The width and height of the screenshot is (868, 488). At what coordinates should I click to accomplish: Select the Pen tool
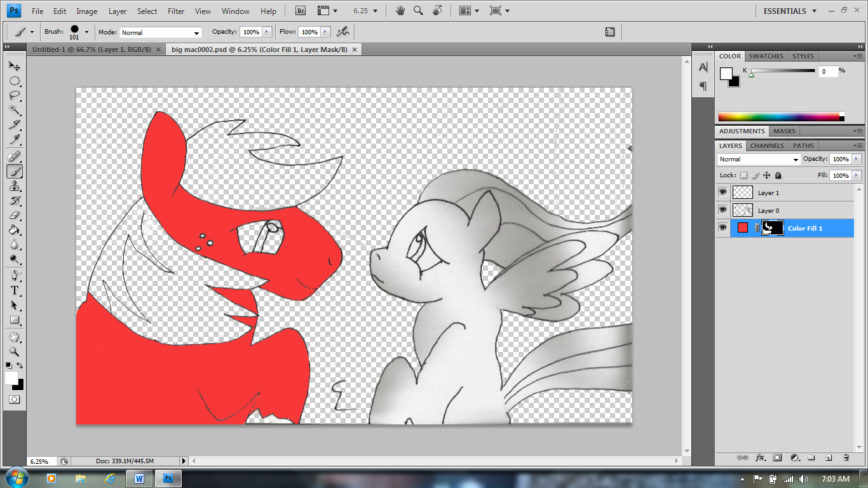click(x=14, y=276)
